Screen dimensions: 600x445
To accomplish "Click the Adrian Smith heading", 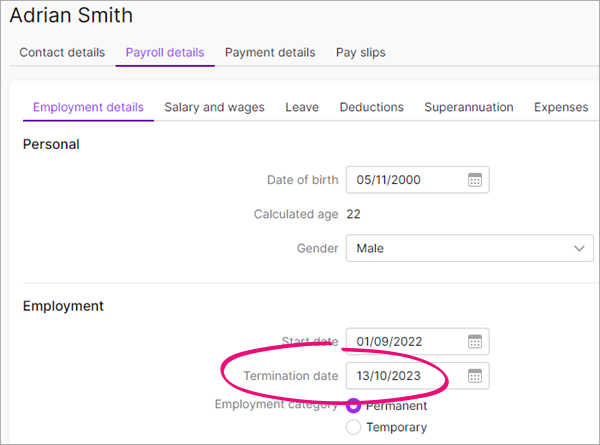I will pyautogui.click(x=71, y=15).
